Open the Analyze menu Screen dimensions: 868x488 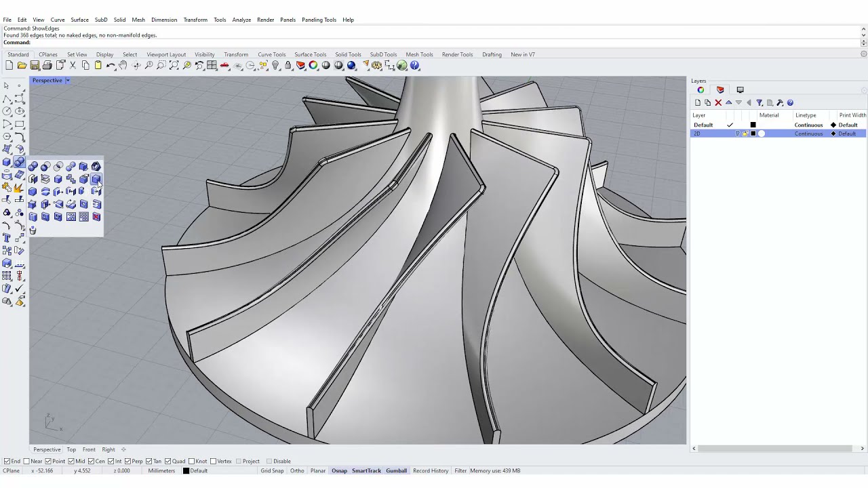coord(241,20)
